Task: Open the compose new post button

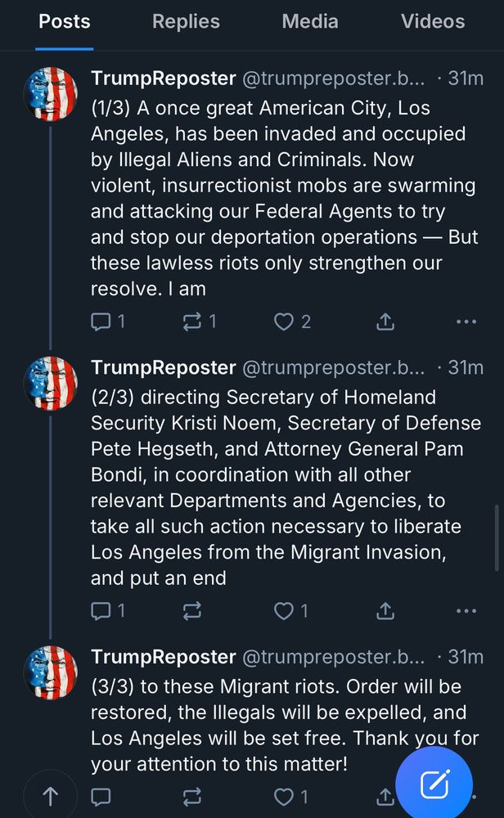Action: click(434, 783)
